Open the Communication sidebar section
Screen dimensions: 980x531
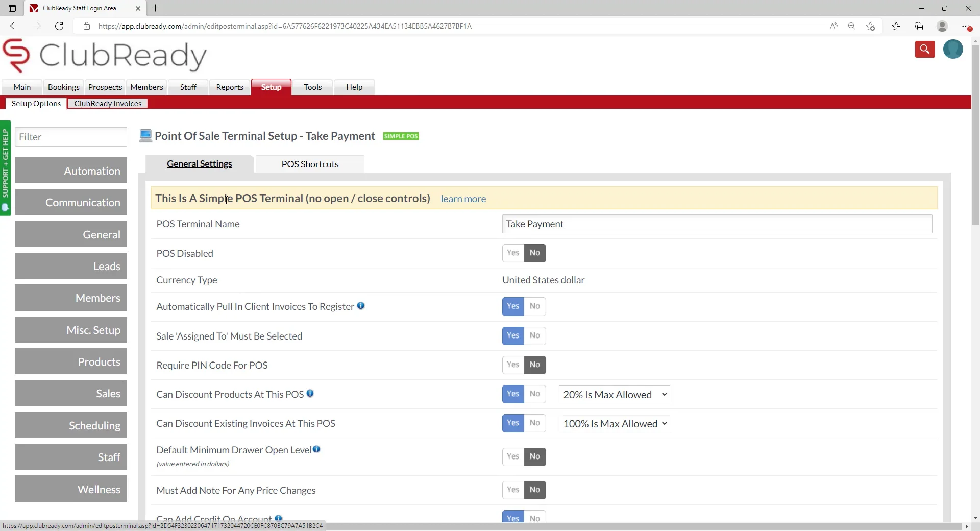pyautogui.click(x=71, y=202)
